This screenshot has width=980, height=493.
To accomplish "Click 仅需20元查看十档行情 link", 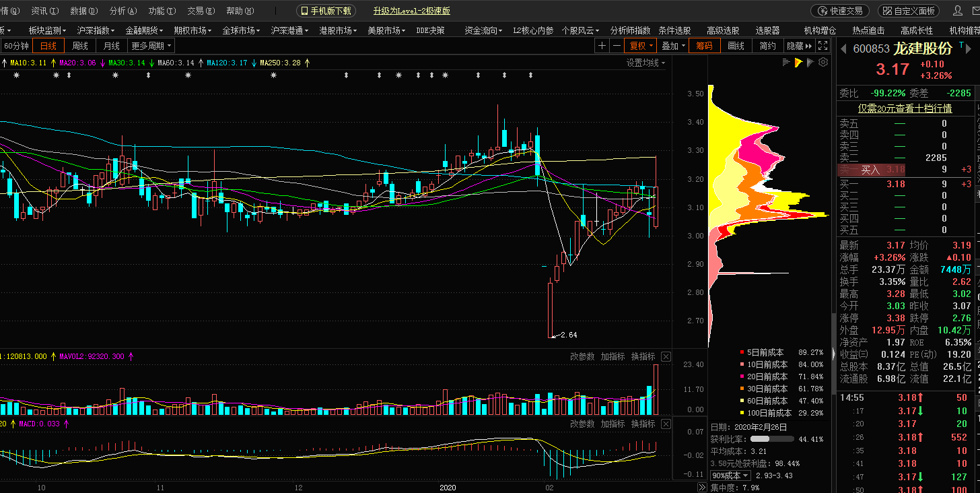I will tap(905, 108).
